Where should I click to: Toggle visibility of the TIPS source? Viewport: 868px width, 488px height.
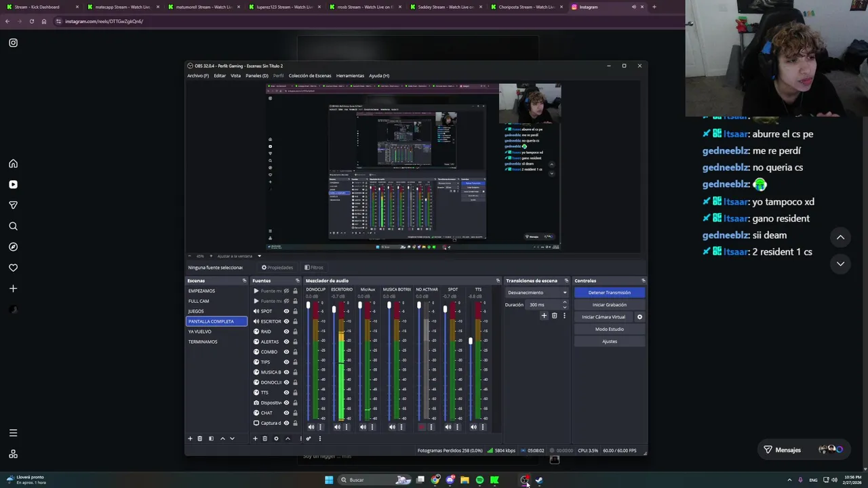[x=286, y=362]
